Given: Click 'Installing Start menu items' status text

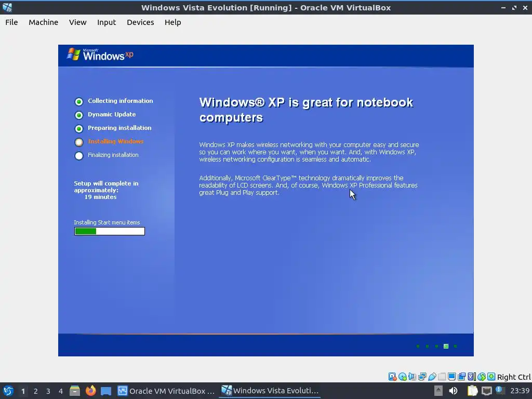Looking at the screenshot, I should (107, 222).
